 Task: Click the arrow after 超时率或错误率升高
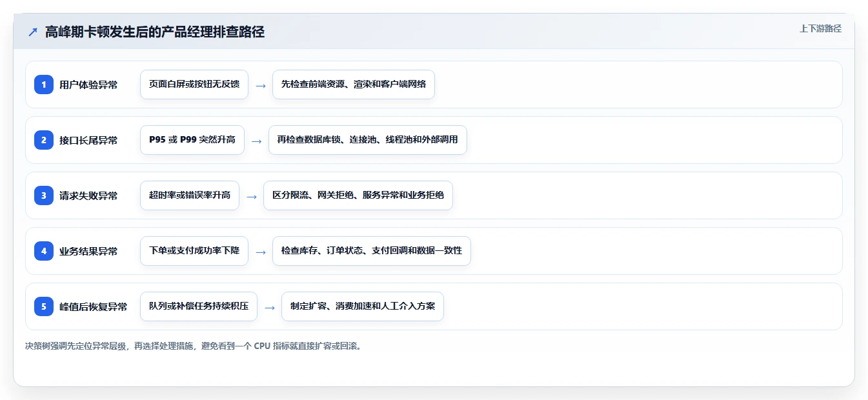pos(252,196)
